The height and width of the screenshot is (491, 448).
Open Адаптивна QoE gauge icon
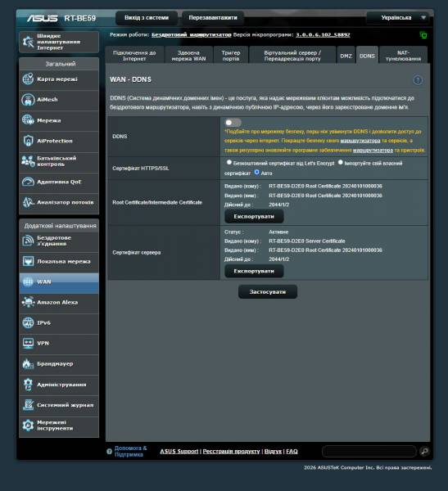28,182
